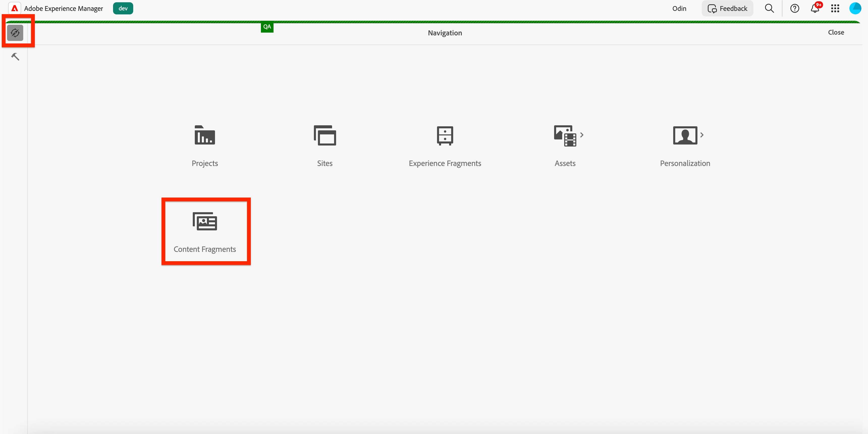Open Experience Fragments icon
This screenshot has height=434, width=868.
(445, 136)
